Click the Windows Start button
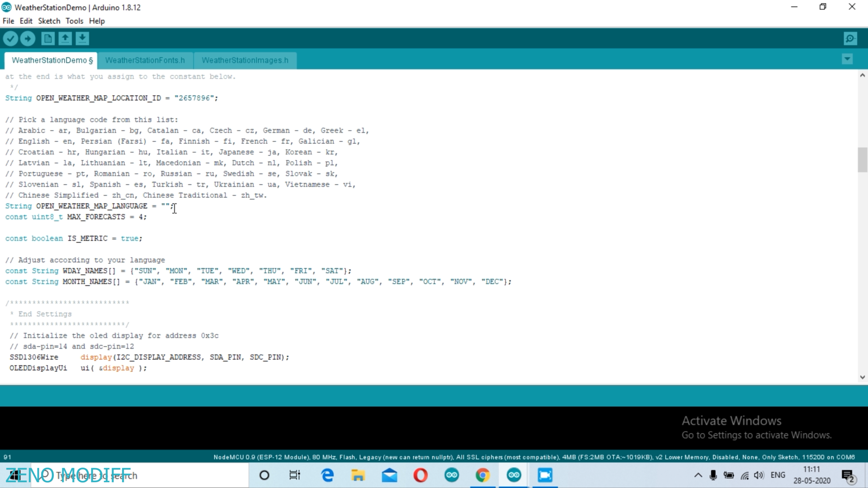The height and width of the screenshot is (488, 868). click(14, 475)
